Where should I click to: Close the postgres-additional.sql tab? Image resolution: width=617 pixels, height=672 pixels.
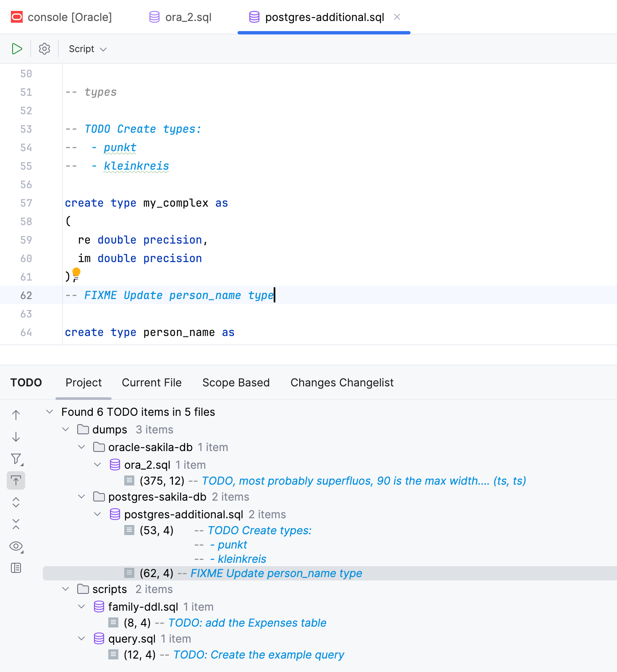click(x=397, y=17)
